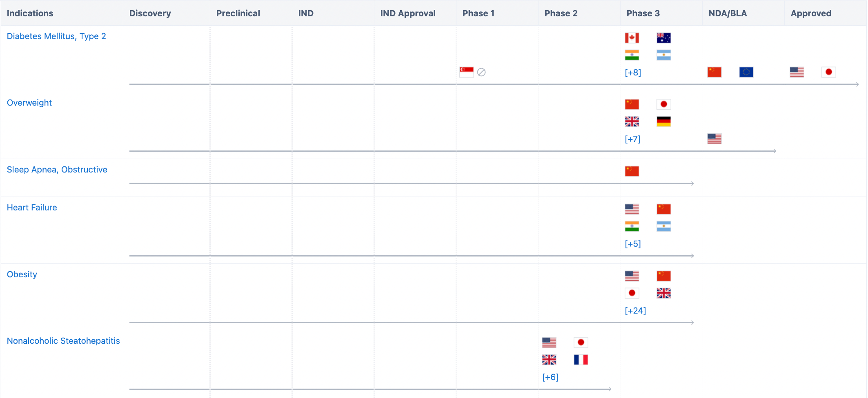Viewport: 868px width, 398px height.
Task: Click Singapore flag in Diabetes Phase 1
Action: tap(466, 72)
